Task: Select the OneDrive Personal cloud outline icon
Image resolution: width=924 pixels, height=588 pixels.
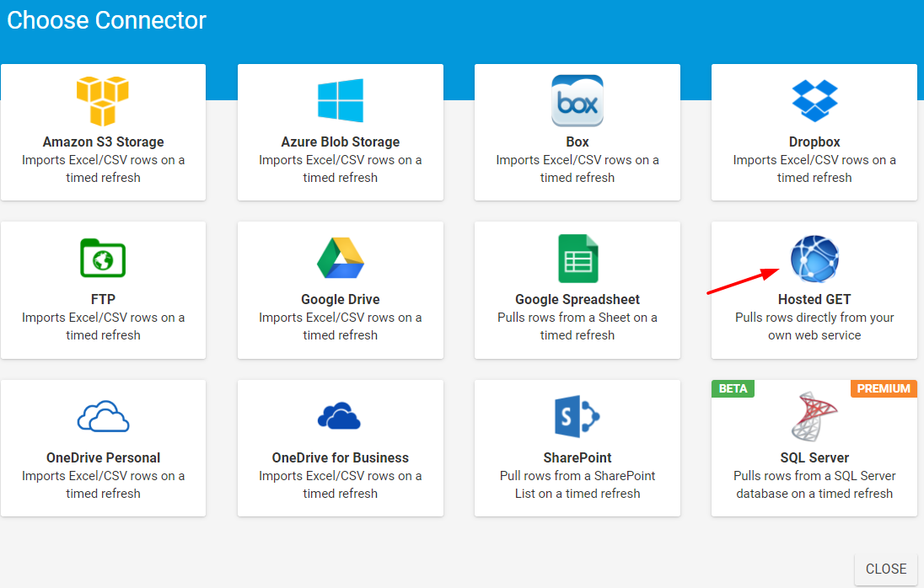Action: click(x=103, y=416)
